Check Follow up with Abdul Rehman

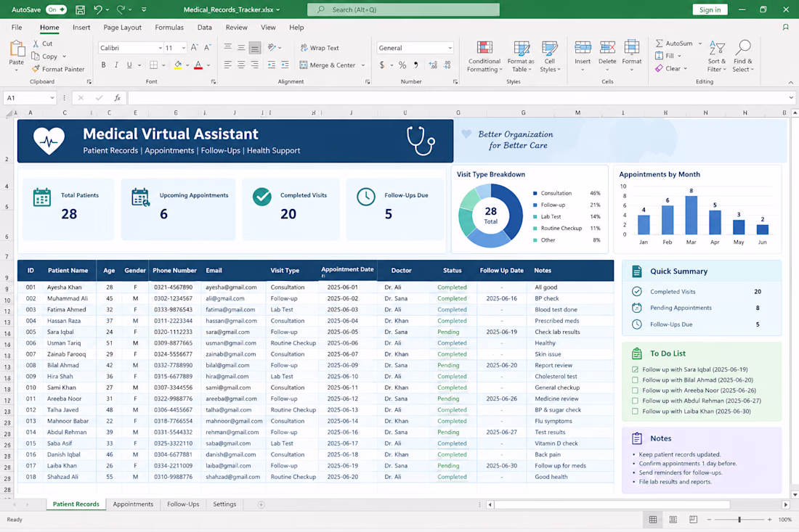click(x=635, y=401)
